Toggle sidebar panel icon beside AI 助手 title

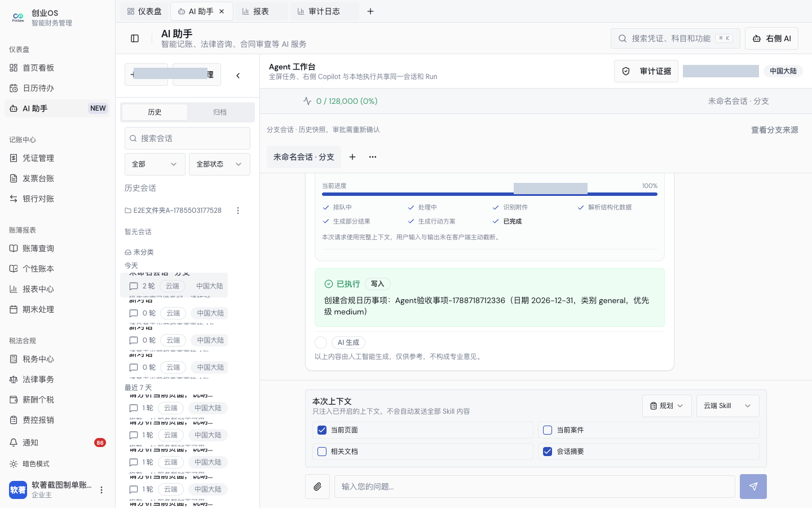coord(135,38)
